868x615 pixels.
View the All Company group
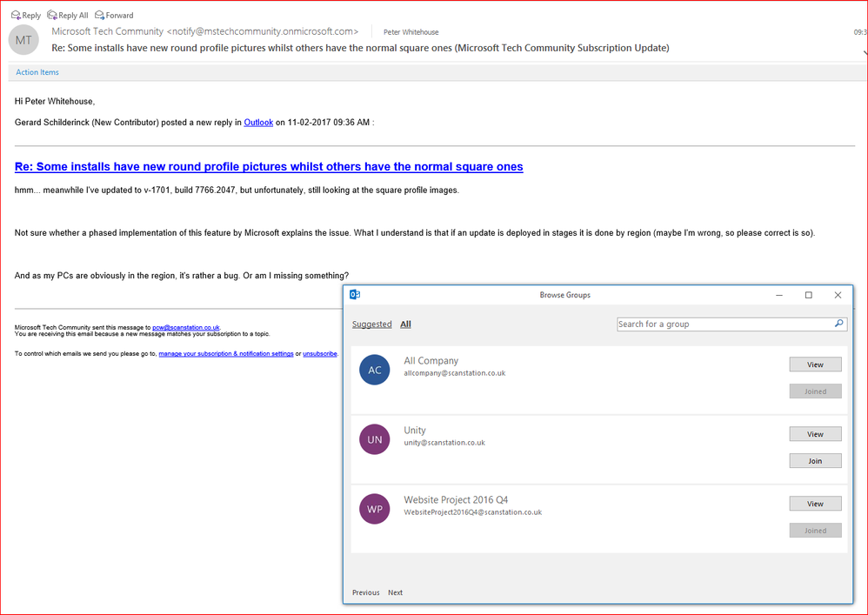pyautogui.click(x=816, y=364)
